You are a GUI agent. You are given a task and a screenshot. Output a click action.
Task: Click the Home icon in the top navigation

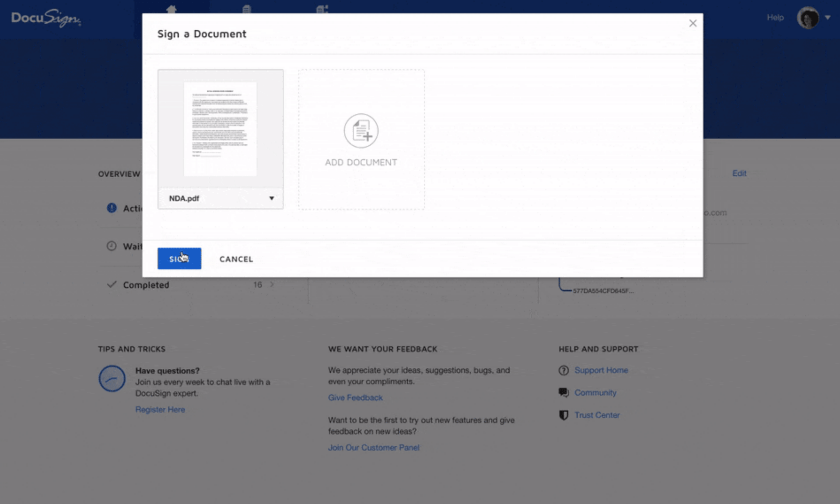(x=171, y=9)
